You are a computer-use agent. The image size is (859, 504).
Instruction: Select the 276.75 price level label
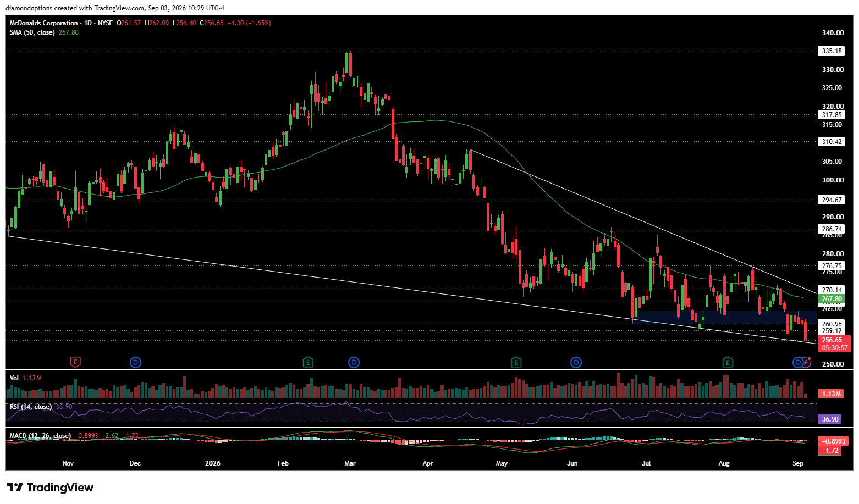click(832, 266)
